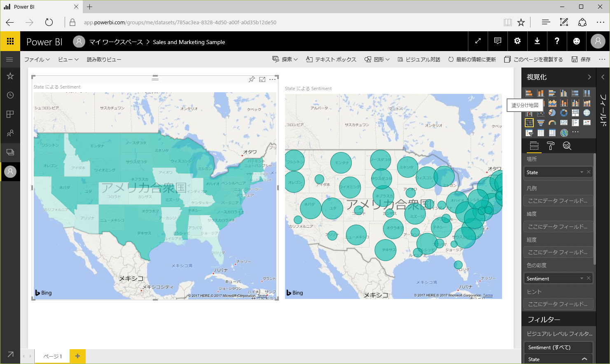610x364 pixels.
Task: Open the 探索 dropdown
Action: [285, 60]
